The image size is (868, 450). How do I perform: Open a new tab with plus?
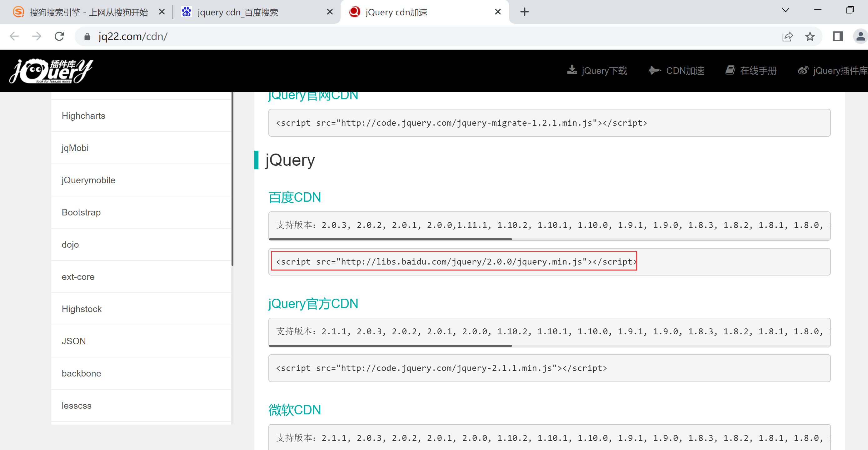[x=524, y=12]
